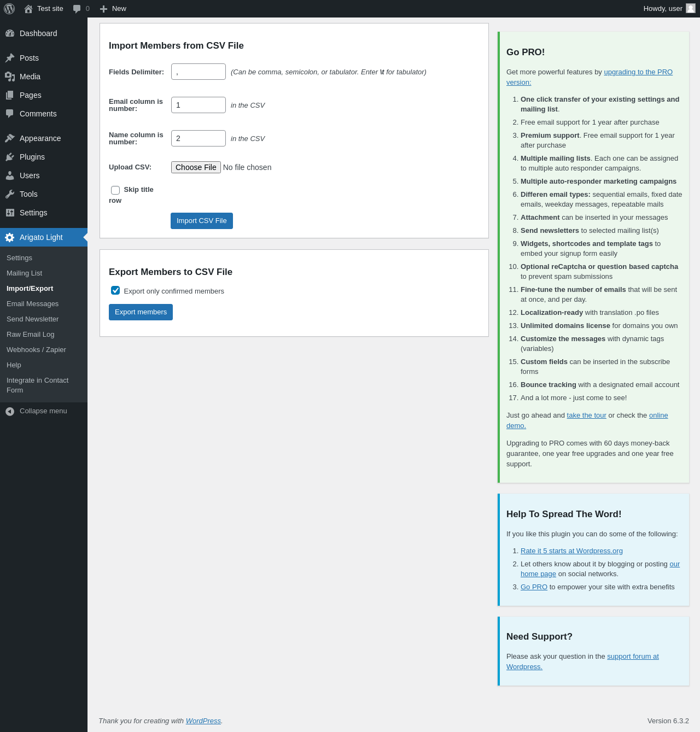Click the Name column number field
The height and width of the screenshot is (732, 700).
click(x=199, y=138)
